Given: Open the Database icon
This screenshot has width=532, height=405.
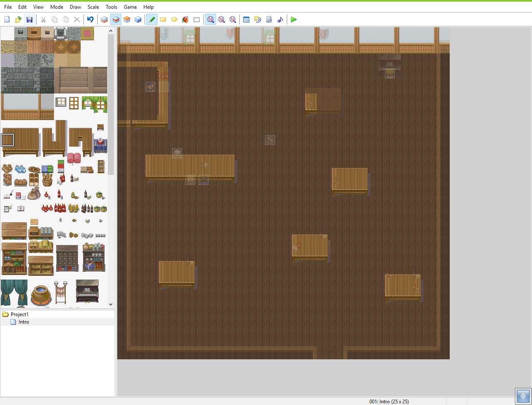Looking at the screenshot, I should click(x=246, y=20).
